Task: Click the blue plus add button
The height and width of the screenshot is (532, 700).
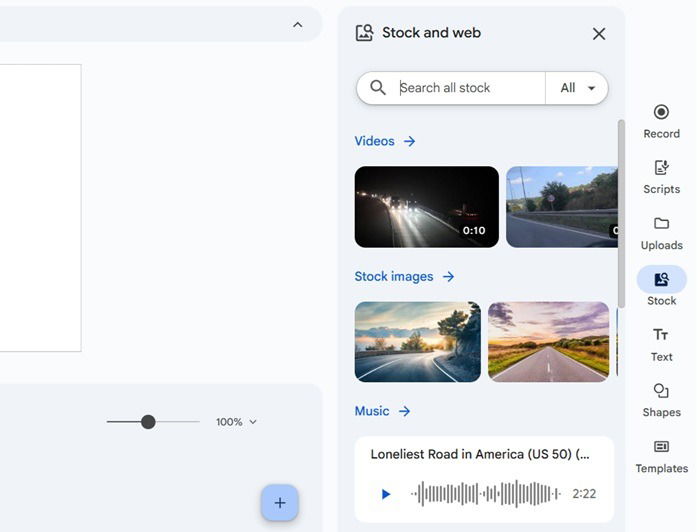Action: 280,503
